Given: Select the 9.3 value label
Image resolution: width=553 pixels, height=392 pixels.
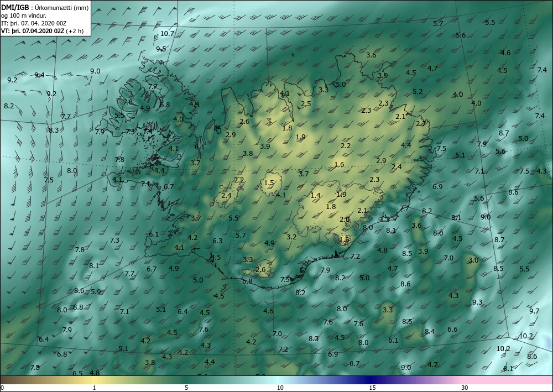Looking at the screenshot, I should click(477, 302).
